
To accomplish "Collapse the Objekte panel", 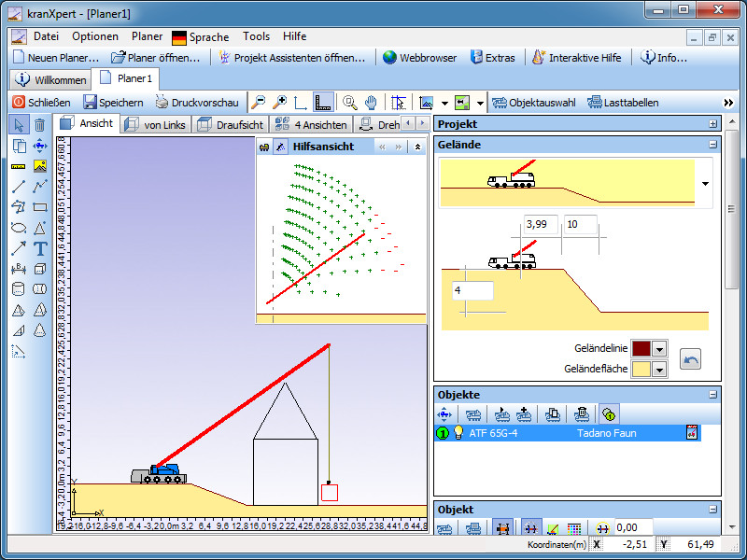I will (713, 395).
